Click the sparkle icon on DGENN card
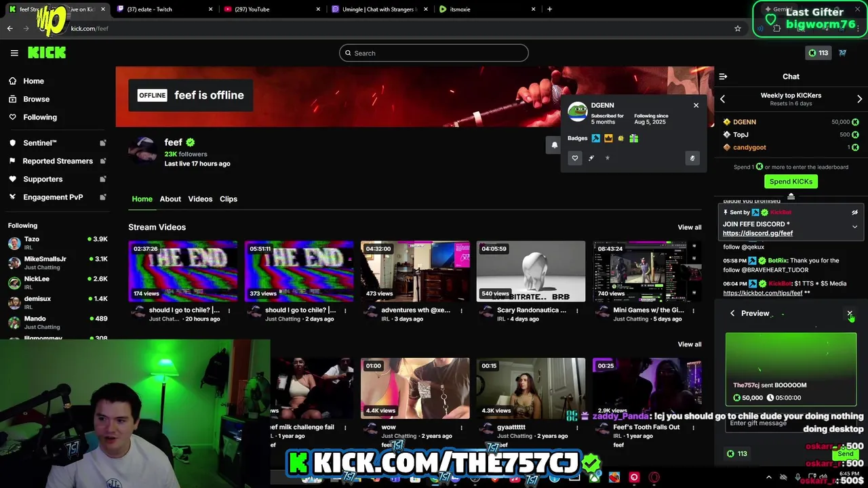868x488 pixels. (x=591, y=158)
